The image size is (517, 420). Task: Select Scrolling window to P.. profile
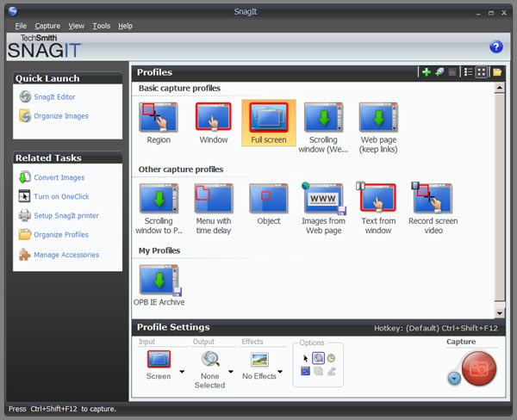pyautogui.click(x=159, y=209)
